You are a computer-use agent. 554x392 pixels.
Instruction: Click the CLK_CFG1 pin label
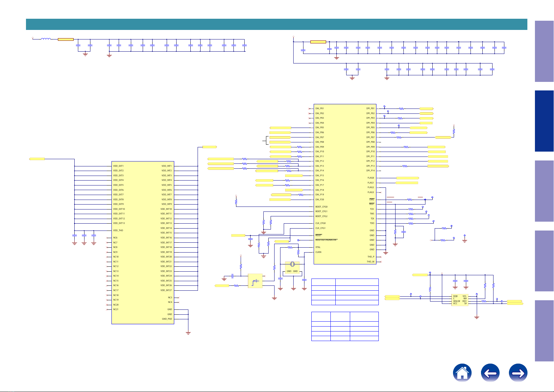pyautogui.click(x=321, y=228)
